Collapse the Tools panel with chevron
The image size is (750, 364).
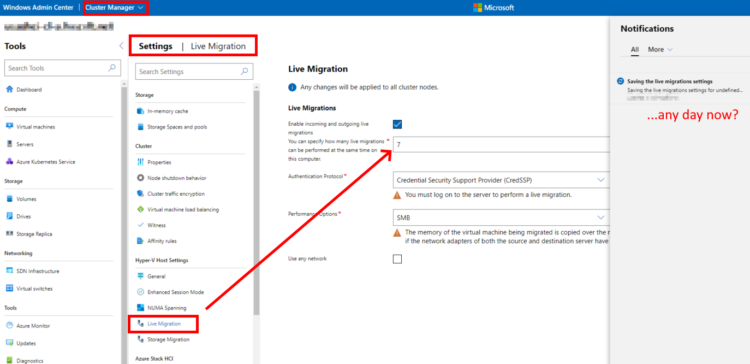(121, 46)
